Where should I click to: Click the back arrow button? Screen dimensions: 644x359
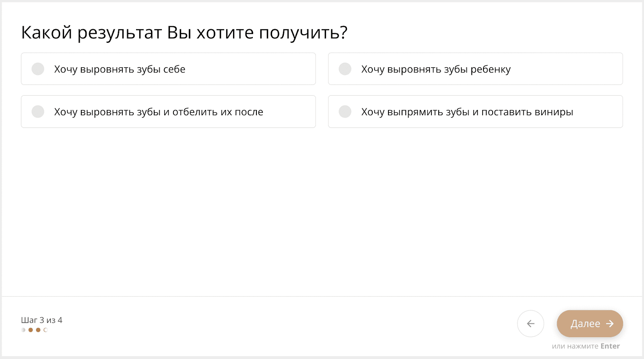point(530,324)
